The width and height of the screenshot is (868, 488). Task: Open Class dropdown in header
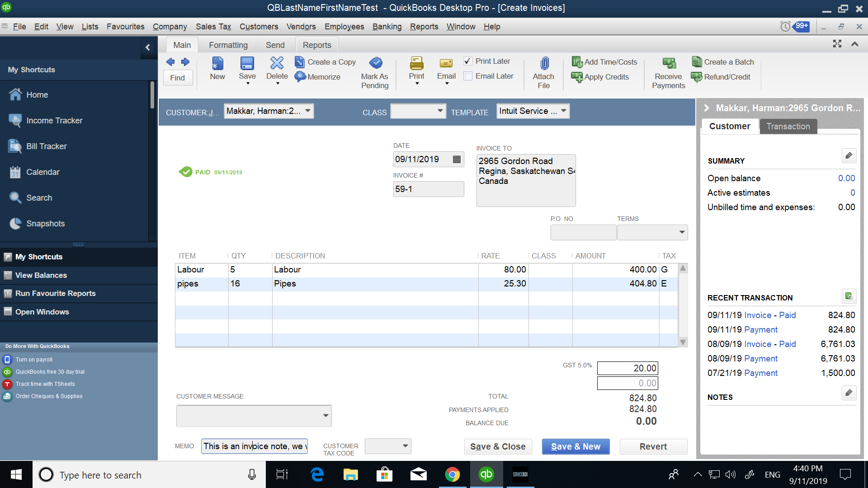click(x=440, y=111)
